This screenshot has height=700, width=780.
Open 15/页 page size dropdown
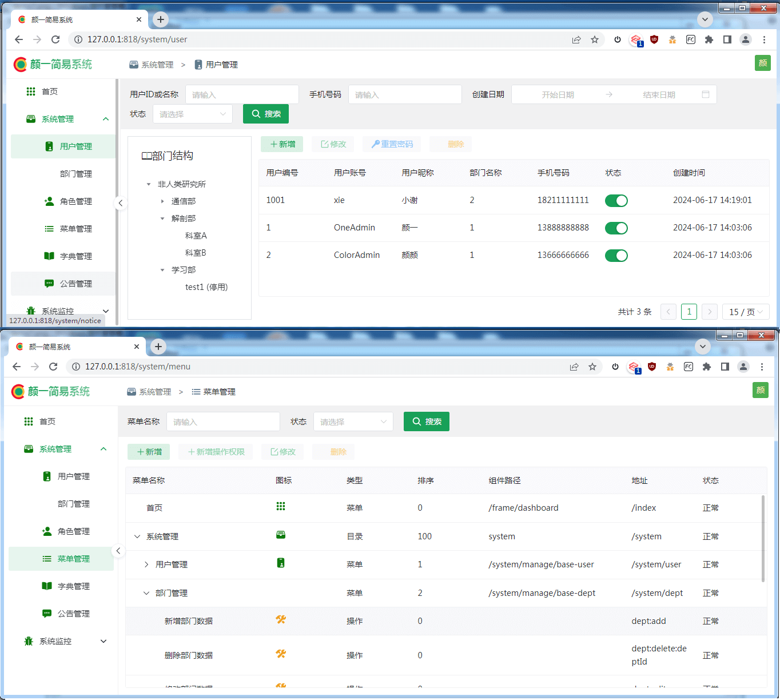[746, 312]
